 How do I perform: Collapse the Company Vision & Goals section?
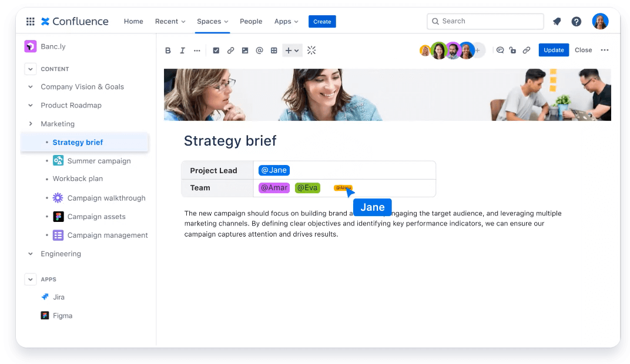pos(30,86)
